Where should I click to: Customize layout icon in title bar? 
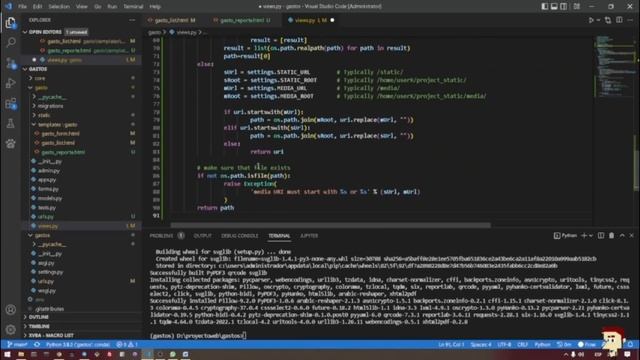coord(576,7)
